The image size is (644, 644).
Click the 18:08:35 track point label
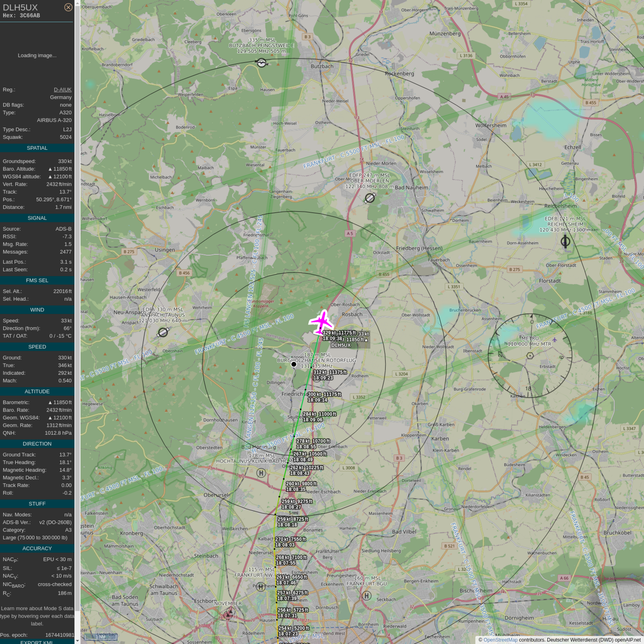pos(296,489)
